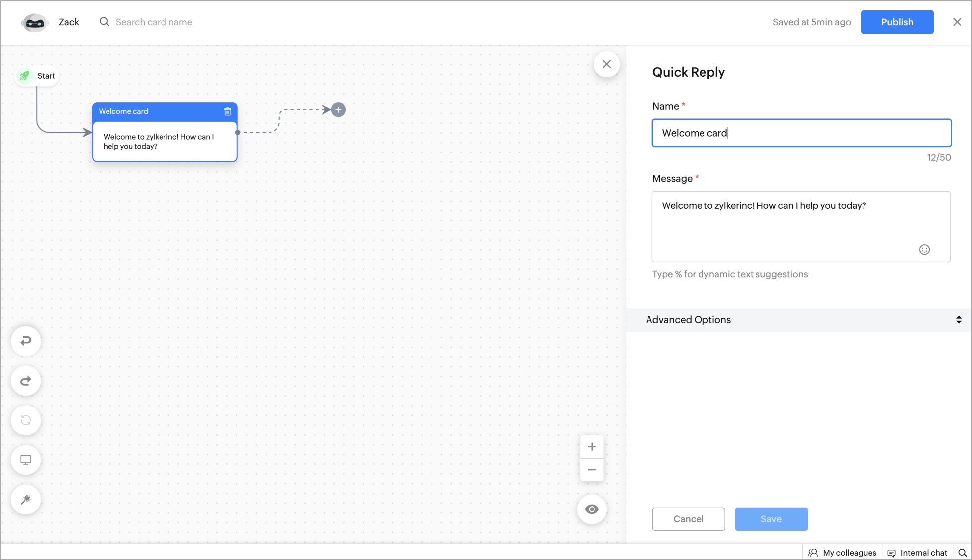Click the Welcome card message body
Screen dimensions: 972x560
pos(165,142)
